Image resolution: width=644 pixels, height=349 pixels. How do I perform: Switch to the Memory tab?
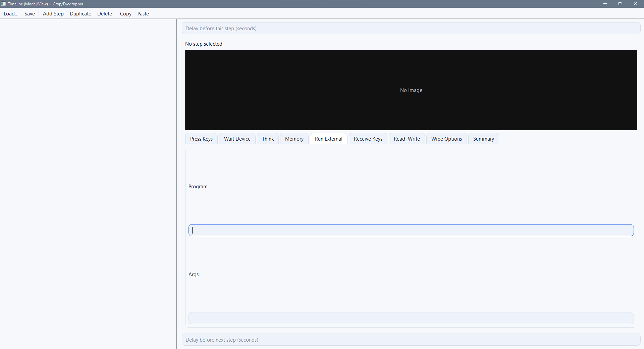(294, 139)
